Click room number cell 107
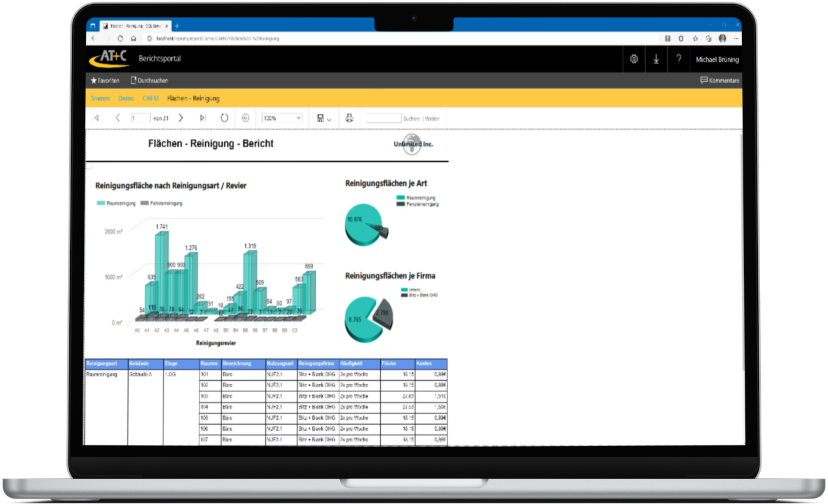 (209, 440)
